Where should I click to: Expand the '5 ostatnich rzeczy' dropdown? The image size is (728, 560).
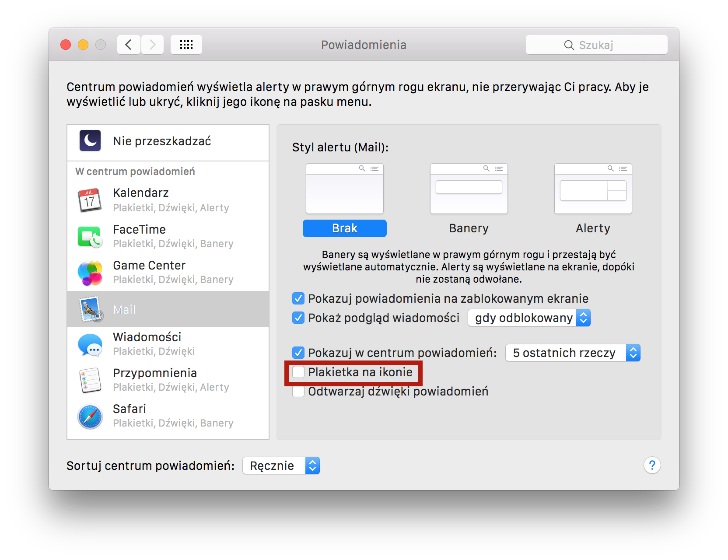tap(572, 353)
